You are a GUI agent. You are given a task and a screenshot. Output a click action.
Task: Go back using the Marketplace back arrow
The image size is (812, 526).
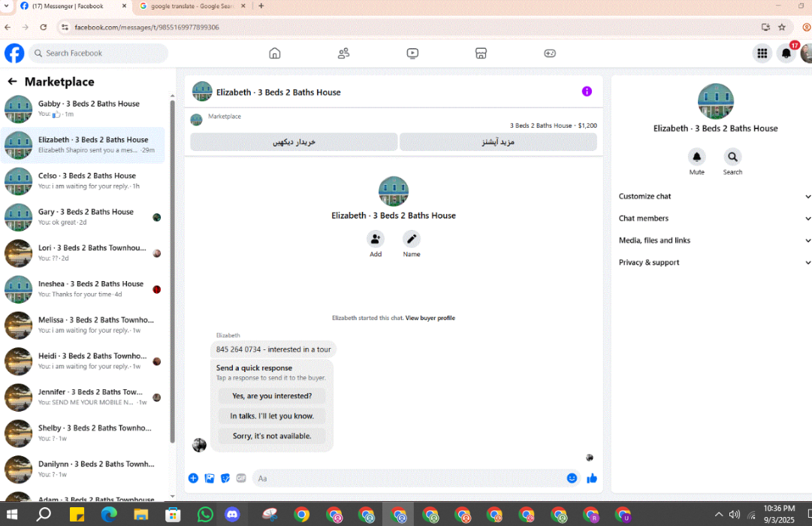point(13,81)
